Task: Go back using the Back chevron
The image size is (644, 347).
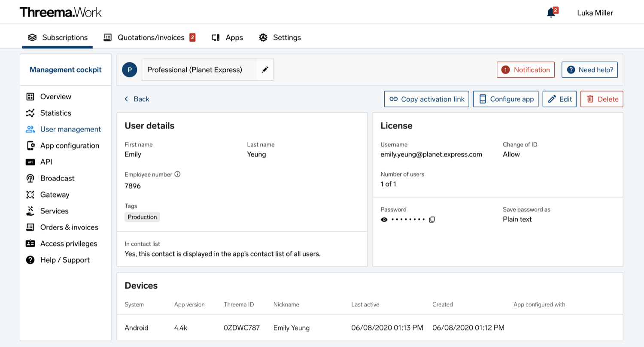Action: click(137, 99)
